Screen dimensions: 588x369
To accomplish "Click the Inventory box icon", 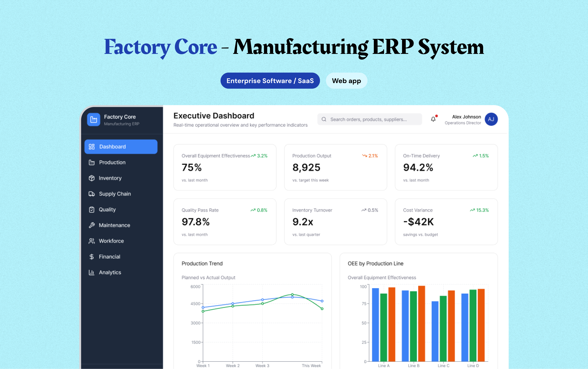I will (92, 178).
